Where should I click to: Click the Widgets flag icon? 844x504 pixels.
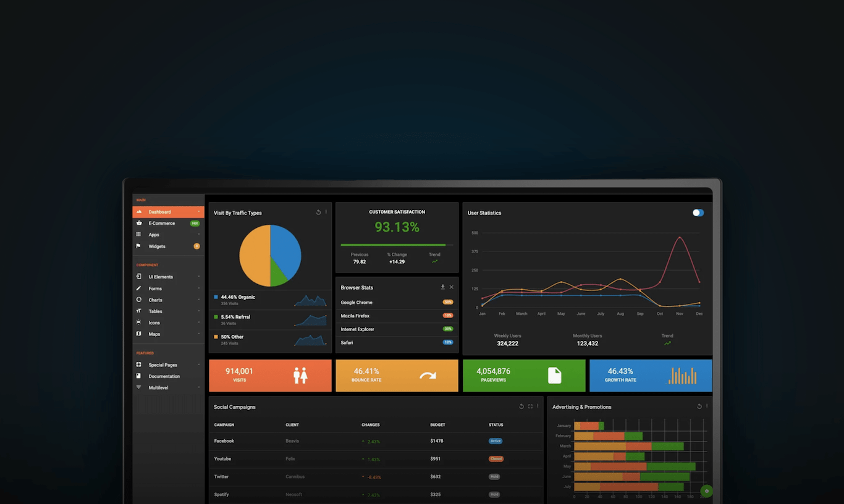click(138, 246)
